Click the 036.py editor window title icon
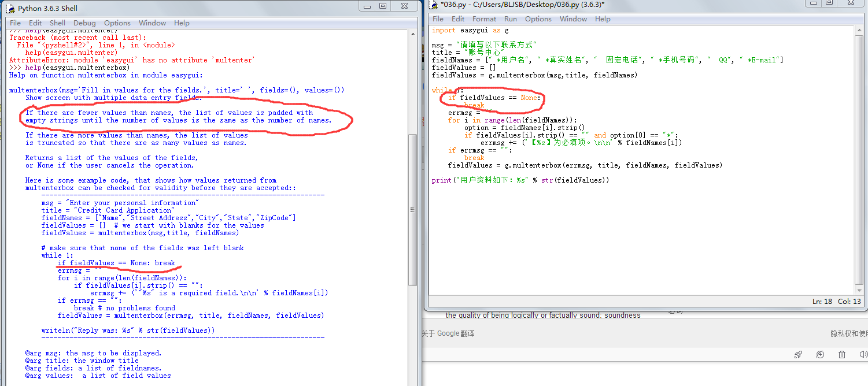Viewport: 868px width, 386px height. (x=433, y=5)
